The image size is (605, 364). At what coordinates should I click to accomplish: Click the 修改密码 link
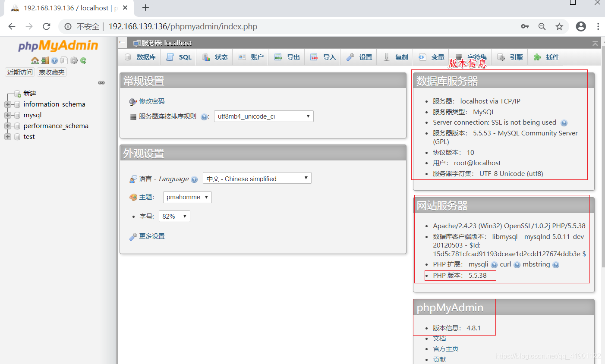[151, 101]
